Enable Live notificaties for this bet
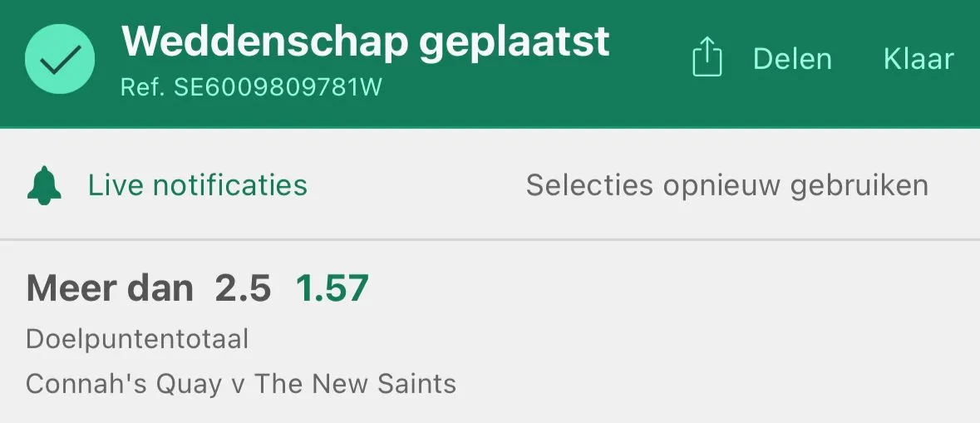 (x=198, y=185)
